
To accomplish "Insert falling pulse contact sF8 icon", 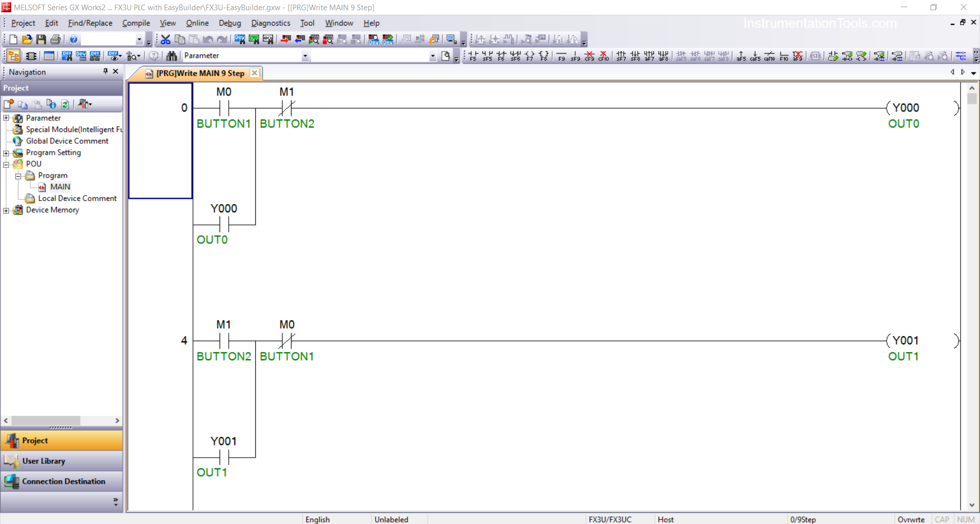I will click(x=635, y=56).
